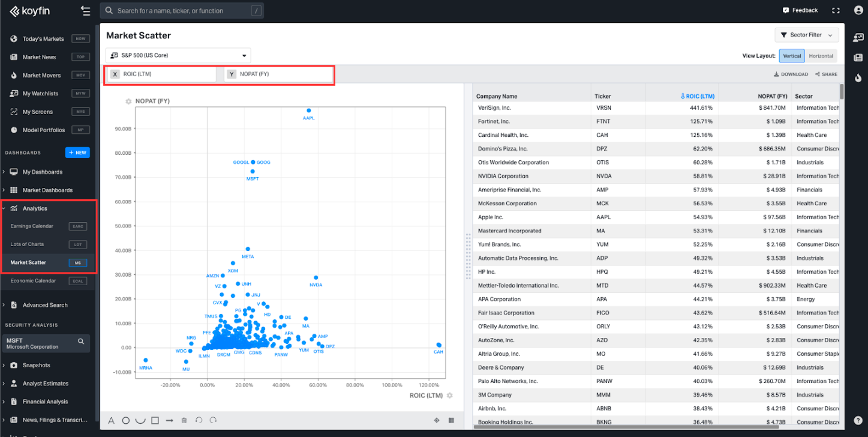This screenshot has width=868, height=437.
Task: Select the text annotation tool below chart
Action: click(x=111, y=420)
